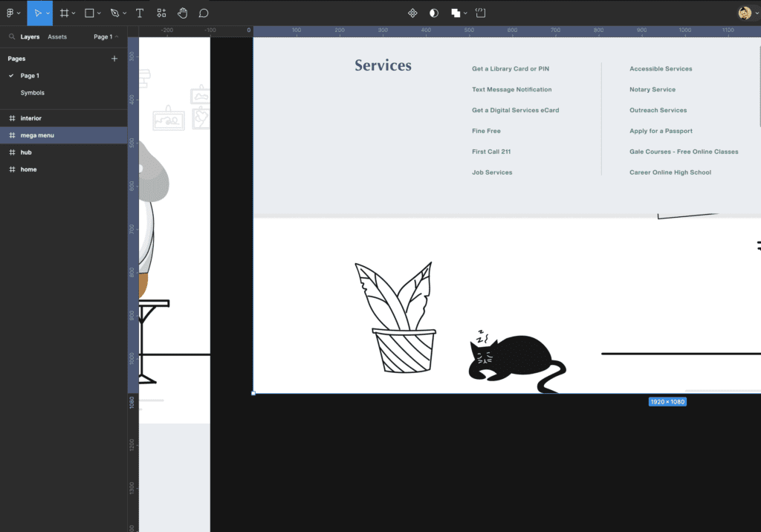Select the Rectangle shape tool

click(88, 13)
